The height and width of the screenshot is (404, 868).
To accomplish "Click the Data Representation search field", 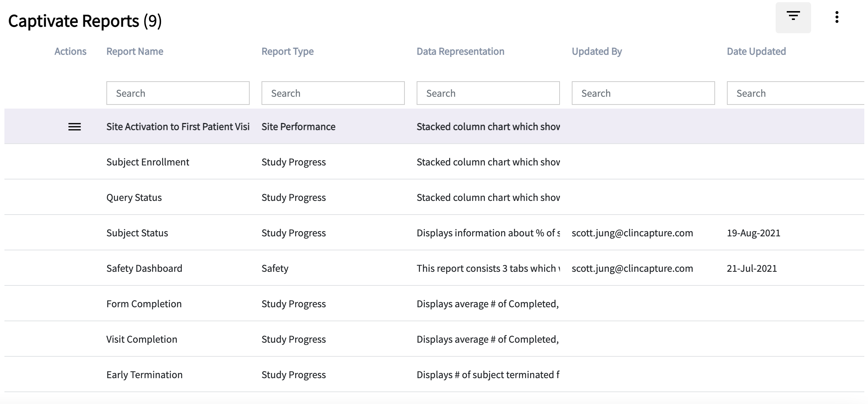I will [x=488, y=93].
